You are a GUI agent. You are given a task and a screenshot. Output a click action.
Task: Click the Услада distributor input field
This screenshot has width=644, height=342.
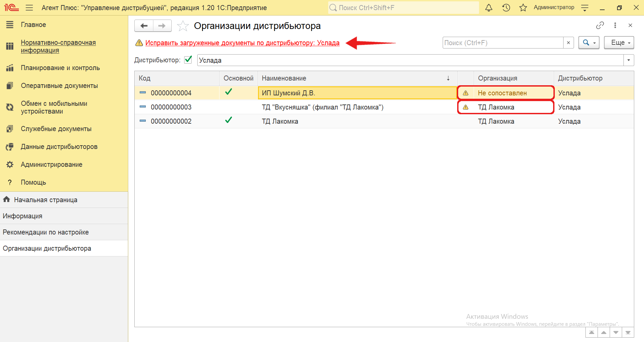(410, 60)
